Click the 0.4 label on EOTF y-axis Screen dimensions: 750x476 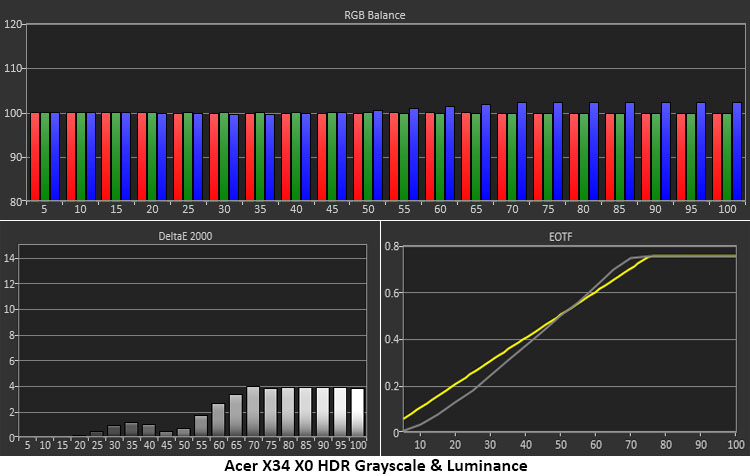coord(392,340)
